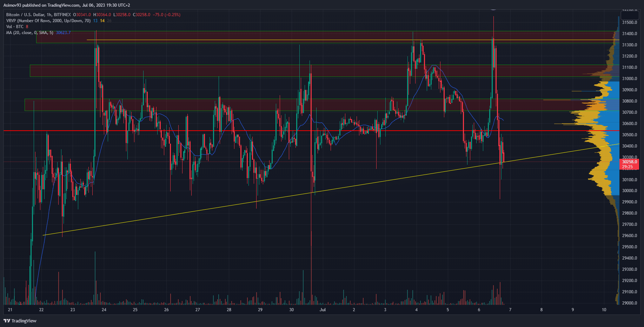
Task: Click the 26 date label on time axis
Action: (166, 310)
